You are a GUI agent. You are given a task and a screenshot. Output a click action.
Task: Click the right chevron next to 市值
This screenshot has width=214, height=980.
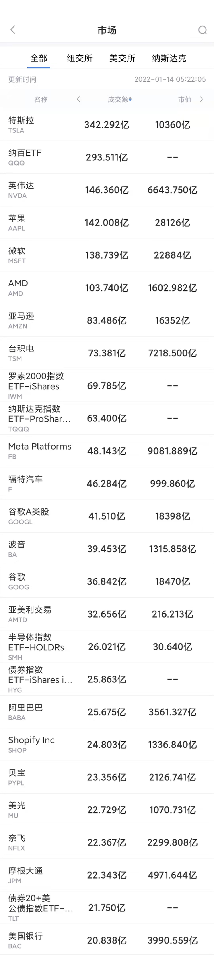pyautogui.click(x=202, y=99)
